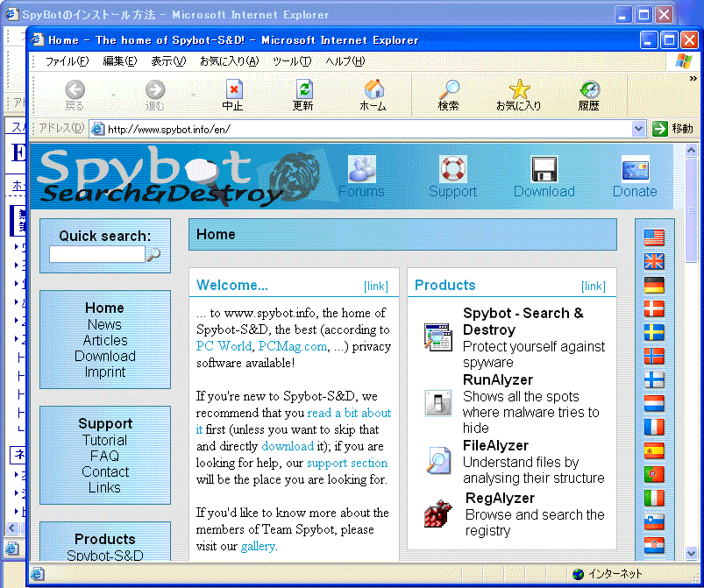704x588 pixels.
Task: Expand the address bar URL dropdown
Action: click(638, 130)
